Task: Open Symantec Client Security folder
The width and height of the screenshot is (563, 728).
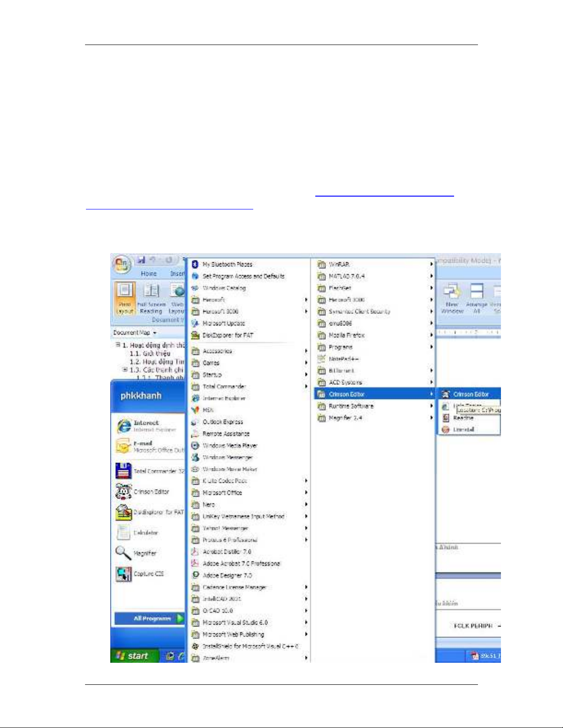Action: (375, 311)
